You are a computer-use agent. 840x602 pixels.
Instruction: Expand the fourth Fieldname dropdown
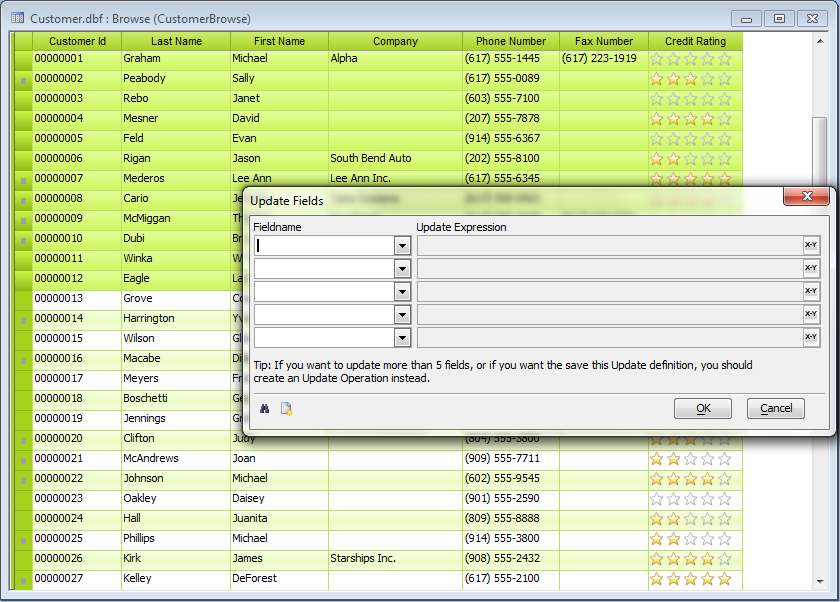click(402, 315)
